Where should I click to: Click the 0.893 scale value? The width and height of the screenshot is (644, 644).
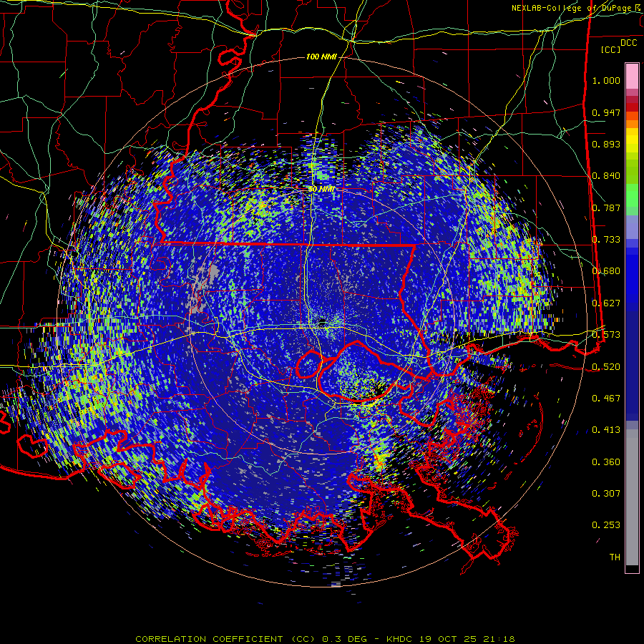pyautogui.click(x=606, y=144)
